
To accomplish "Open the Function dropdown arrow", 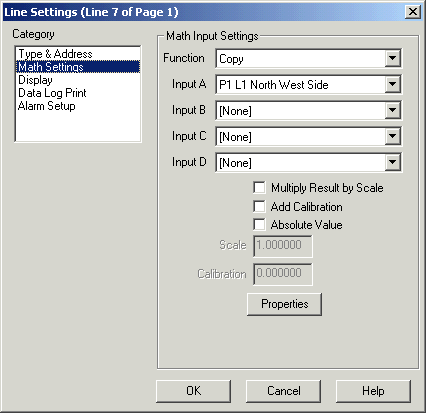I will click(393, 58).
